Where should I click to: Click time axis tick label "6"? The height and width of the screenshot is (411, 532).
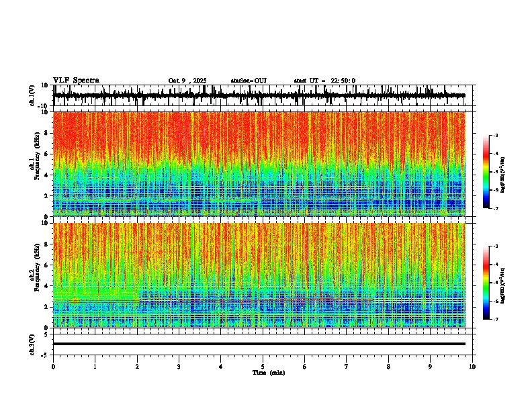305,367
